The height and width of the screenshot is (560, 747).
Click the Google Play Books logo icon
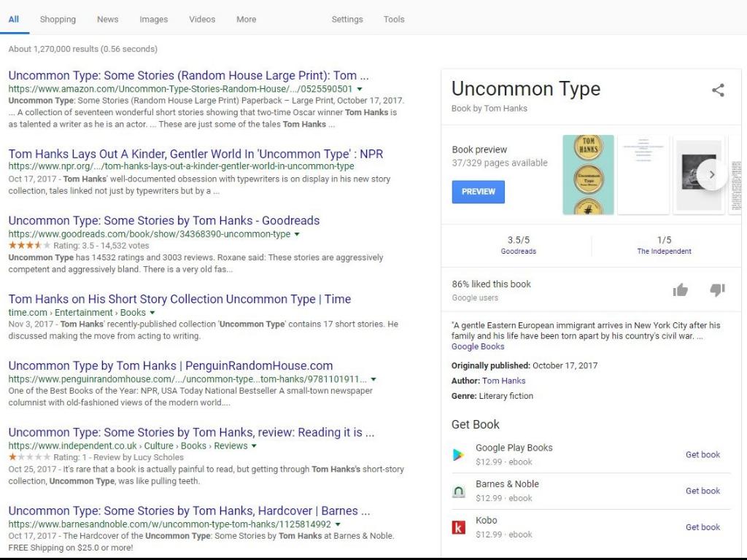(x=458, y=455)
